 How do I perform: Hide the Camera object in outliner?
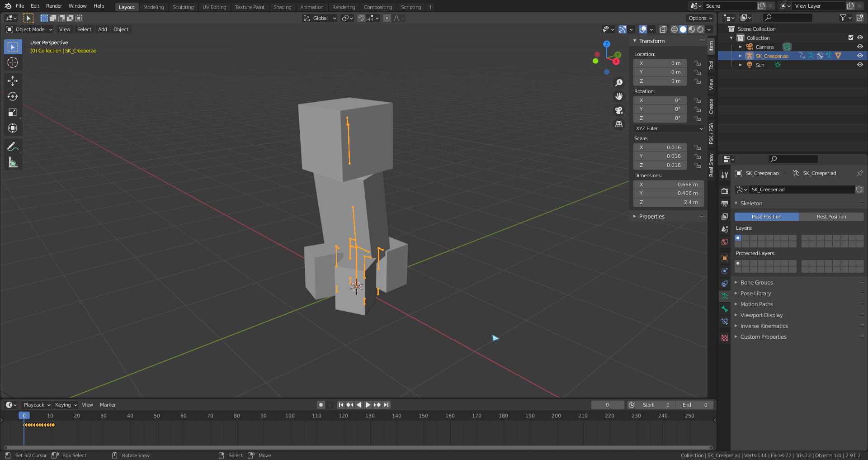[x=860, y=47]
